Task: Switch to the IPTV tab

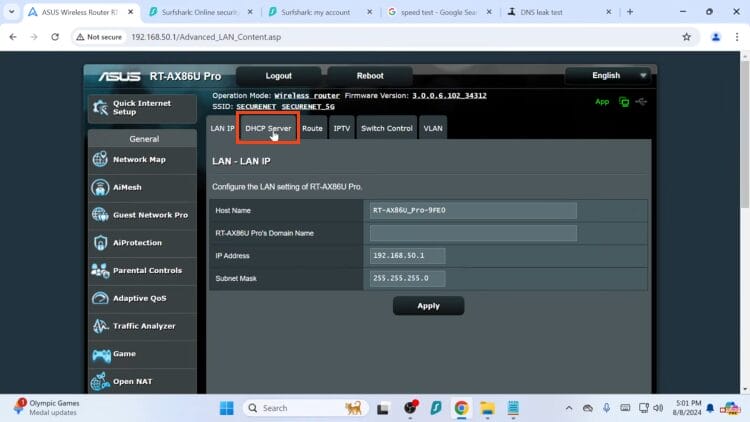Action: click(x=342, y=128)
